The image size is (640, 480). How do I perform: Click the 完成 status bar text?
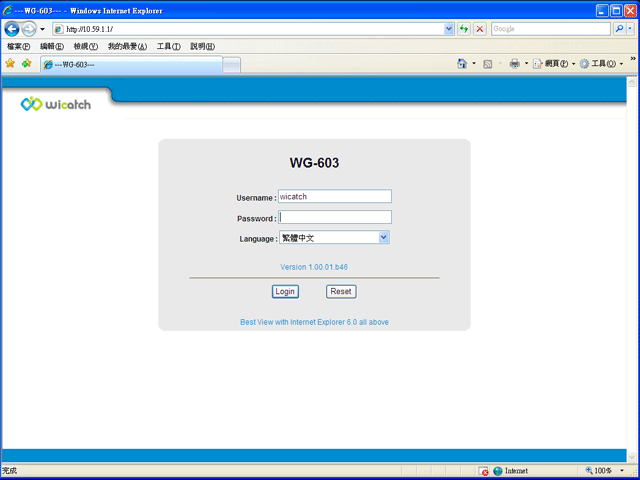click(x=10, y=471)
